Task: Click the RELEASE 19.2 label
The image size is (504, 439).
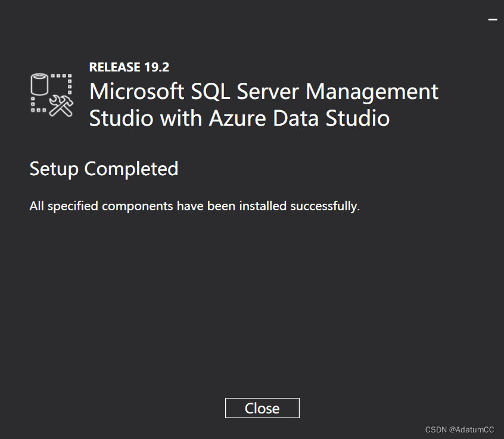Action: [129, 67]
